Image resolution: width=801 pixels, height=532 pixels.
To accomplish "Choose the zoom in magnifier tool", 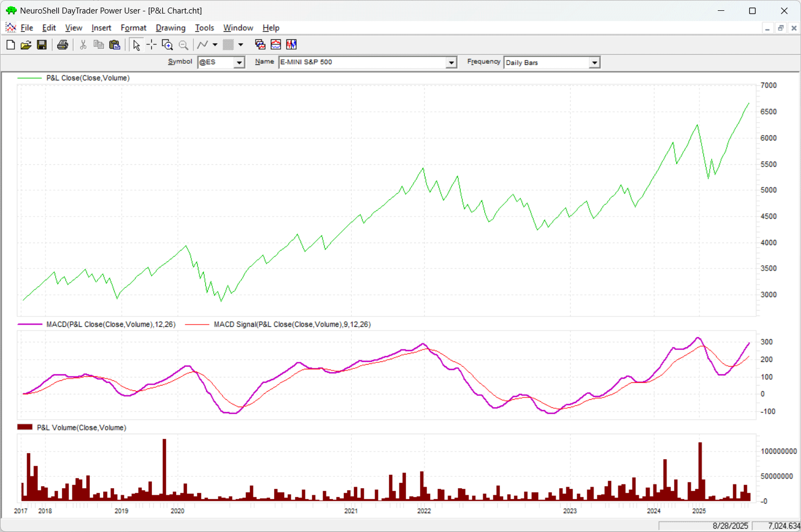I will pyautogui.click(x=167, y=45).
